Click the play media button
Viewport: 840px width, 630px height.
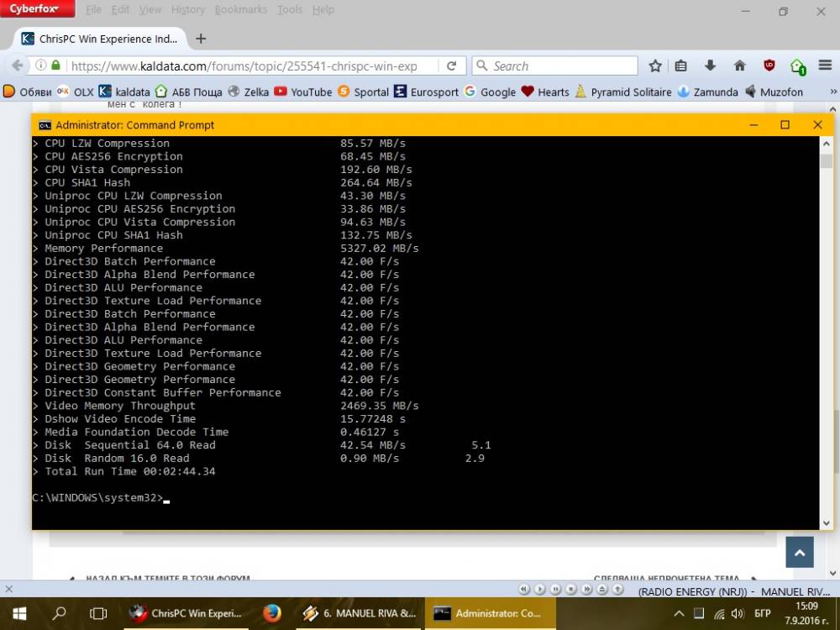[x=539, y=589]
